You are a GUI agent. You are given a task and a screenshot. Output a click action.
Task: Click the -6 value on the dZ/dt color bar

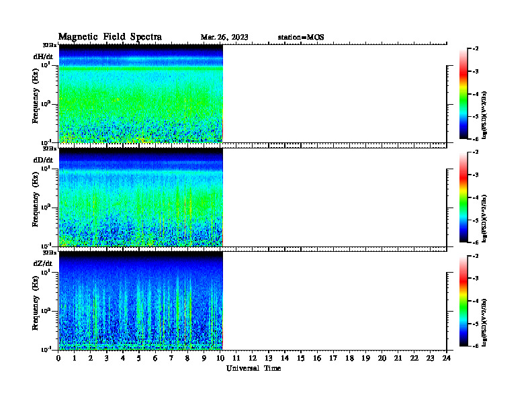point(476,346)
